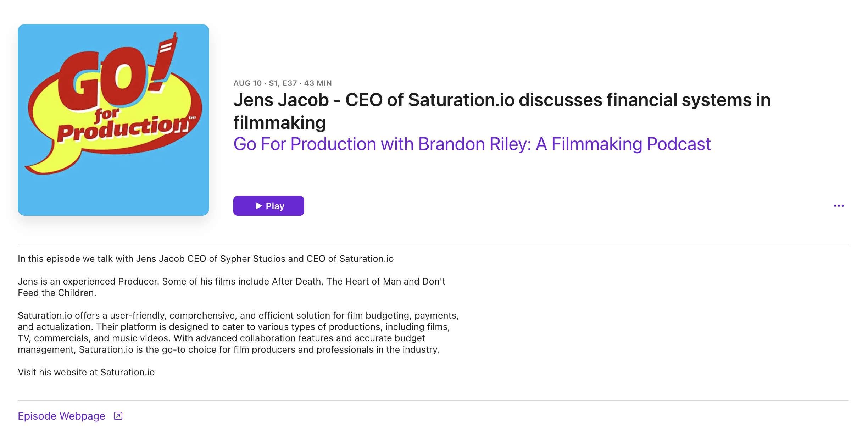Click the word 'filmmaking' in the title's second line
Screen dimensions: 868x447
click(x=279, y=123)
